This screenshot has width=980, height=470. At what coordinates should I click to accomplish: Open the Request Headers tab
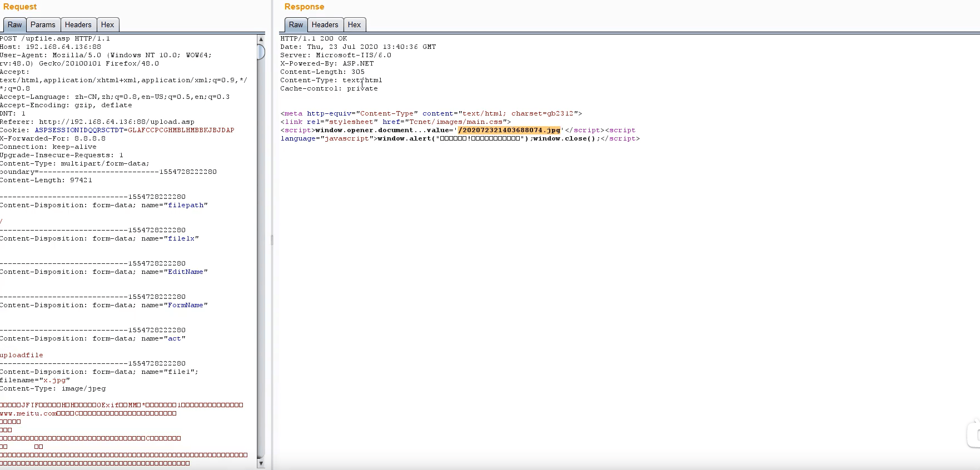pos(78,24)
